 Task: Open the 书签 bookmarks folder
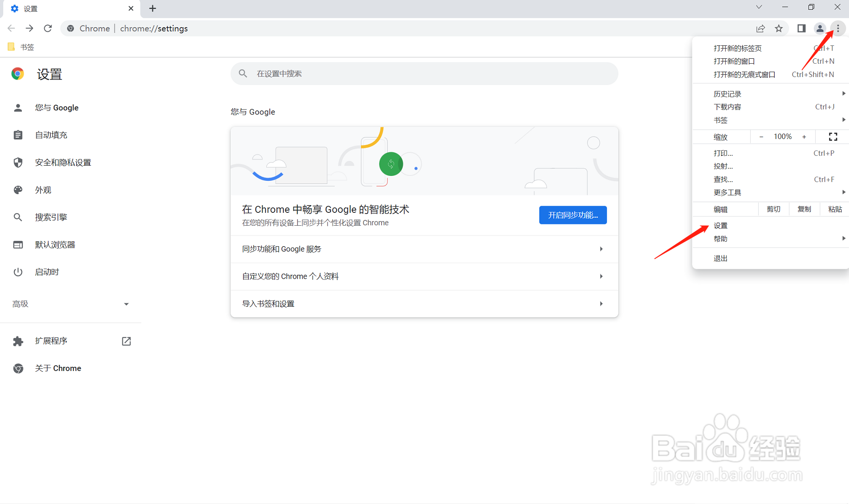pos(21,47)
